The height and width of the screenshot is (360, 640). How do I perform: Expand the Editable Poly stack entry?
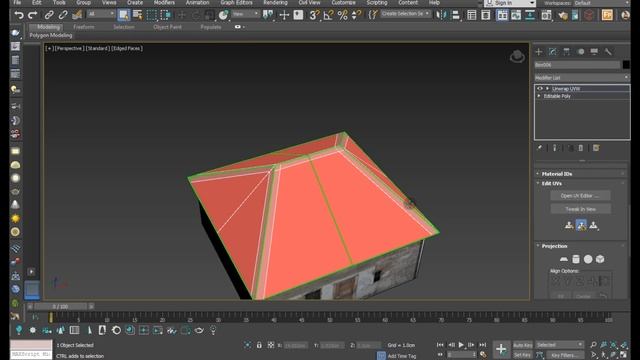tap(539, 96)
